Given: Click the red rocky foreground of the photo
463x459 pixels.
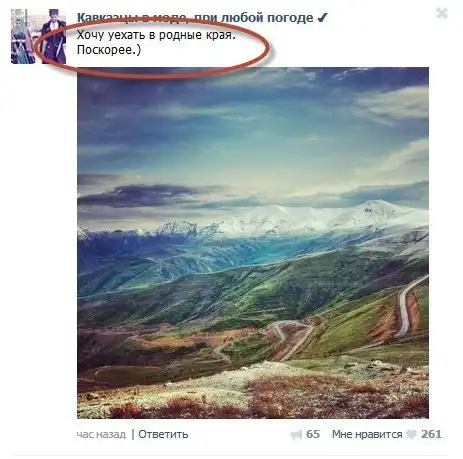Looking at the screenshot, I should (253, 398).
